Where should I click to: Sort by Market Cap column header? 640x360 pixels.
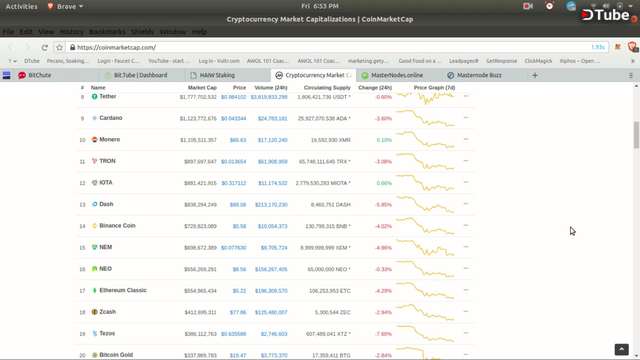202,87
